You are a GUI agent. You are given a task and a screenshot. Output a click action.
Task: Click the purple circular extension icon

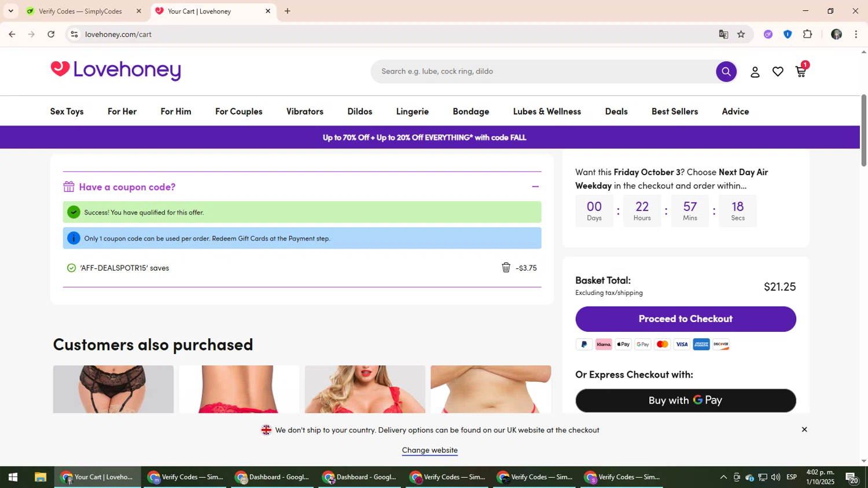[768, 35]
